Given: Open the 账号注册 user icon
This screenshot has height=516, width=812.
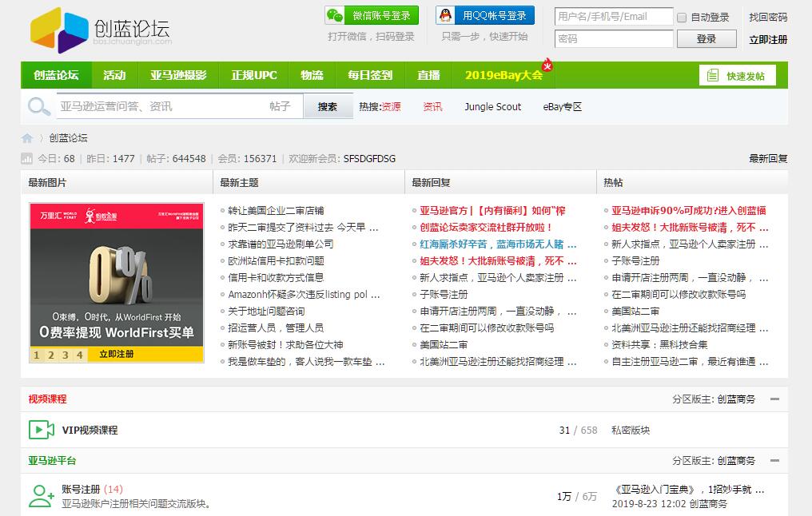Looking at the screenshot, I should pos(41,496).
